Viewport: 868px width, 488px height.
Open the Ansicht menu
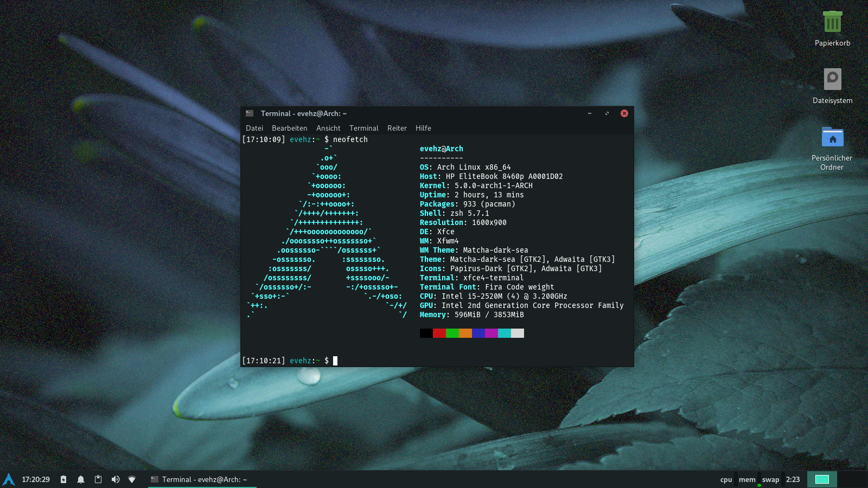click(328, 128)
